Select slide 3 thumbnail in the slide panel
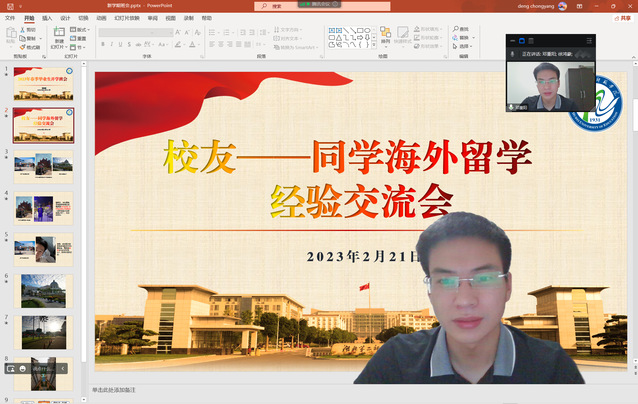Screen dimensions: 638x404 point(43,164)
